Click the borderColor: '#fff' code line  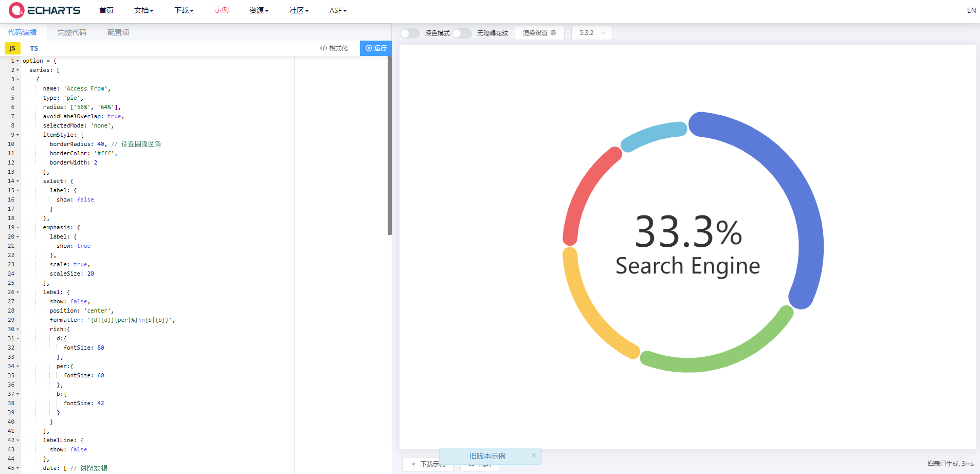pyautogui.click(x=83, y=153)
